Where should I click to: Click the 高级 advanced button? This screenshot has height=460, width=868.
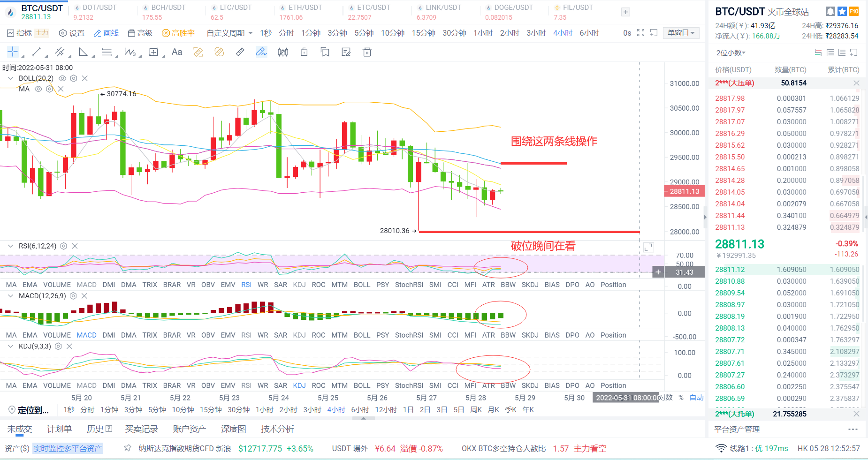point(140,33)
